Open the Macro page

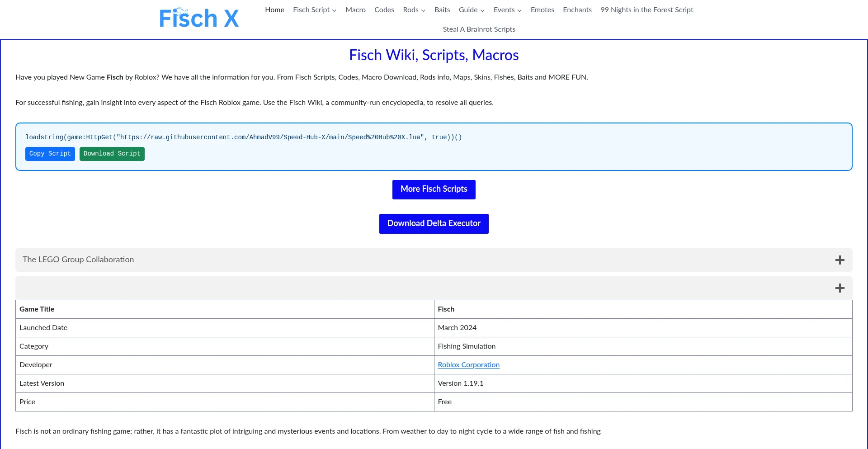pyautogui.click(x=355, y=10)
